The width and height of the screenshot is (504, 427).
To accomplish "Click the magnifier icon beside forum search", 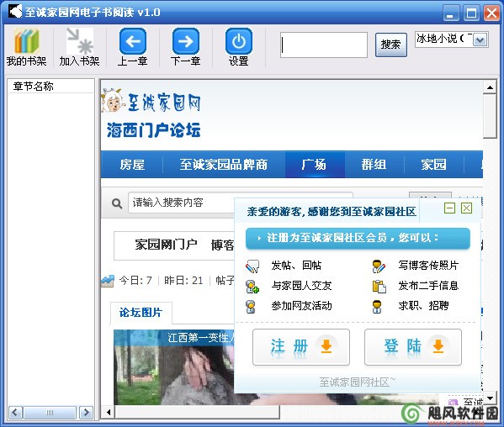I will (117, 203).
